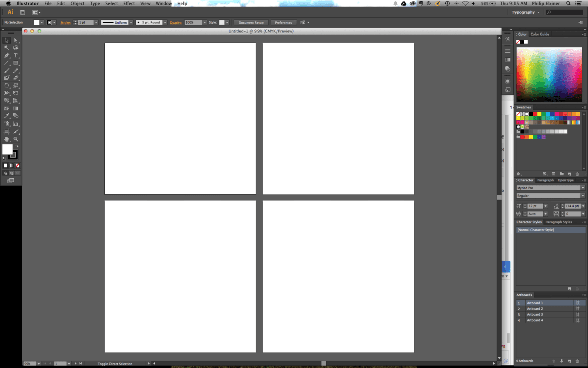Swap fill and stroke colors
588x368 pixels.
[x=17, y=146]
